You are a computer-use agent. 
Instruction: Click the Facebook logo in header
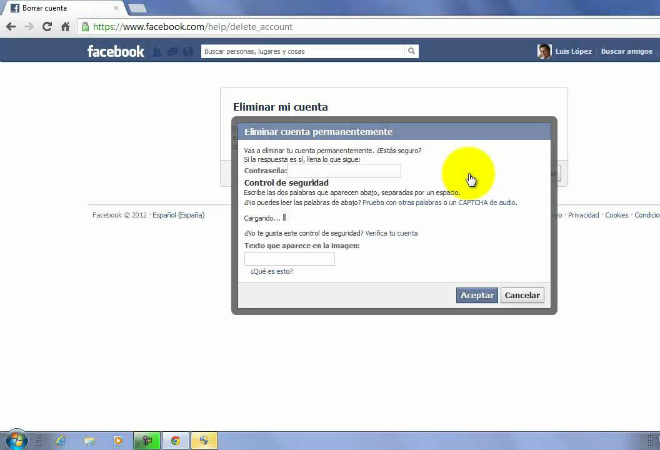click(115, 51)
